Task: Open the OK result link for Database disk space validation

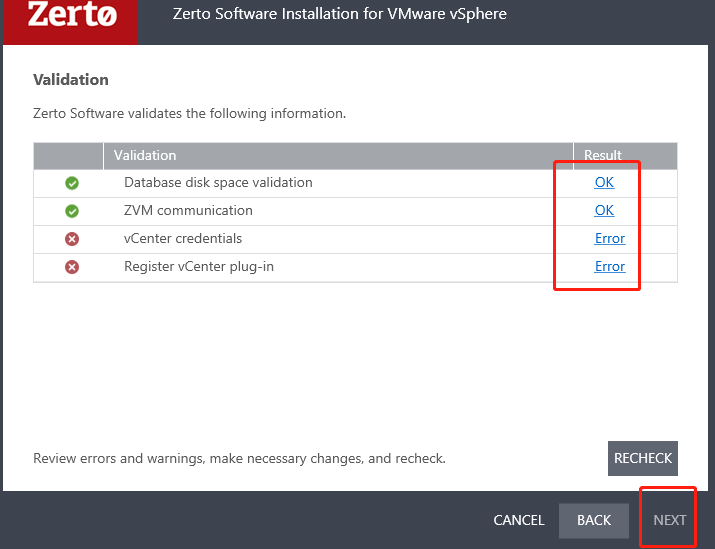Action: pos(604,182)
